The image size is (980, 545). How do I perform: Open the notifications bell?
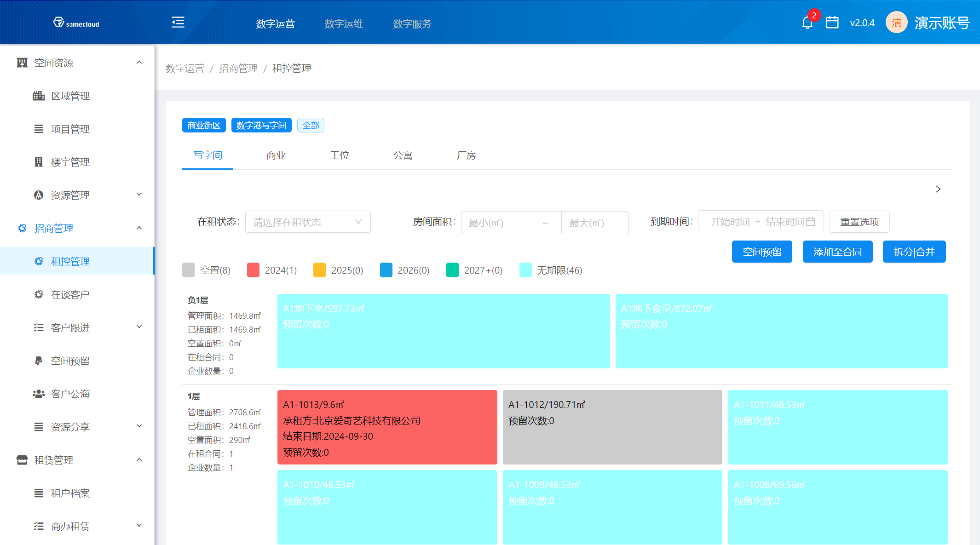pos(807,23)
